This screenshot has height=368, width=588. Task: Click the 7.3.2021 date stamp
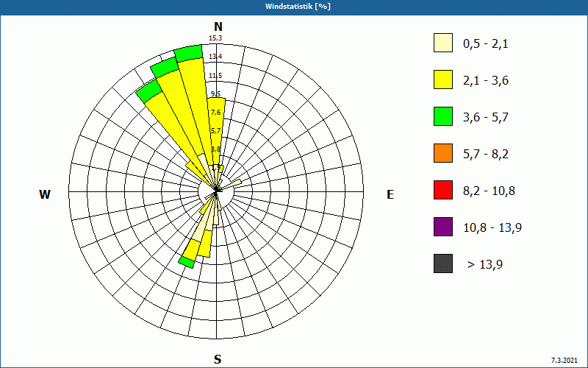(x=564, y=361)
